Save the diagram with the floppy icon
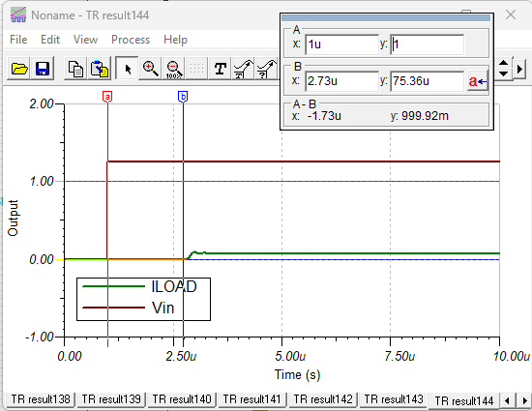 (43, 69)
